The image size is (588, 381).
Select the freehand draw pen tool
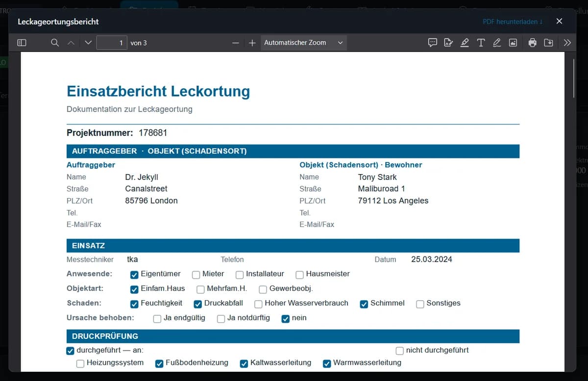(497, 43)
